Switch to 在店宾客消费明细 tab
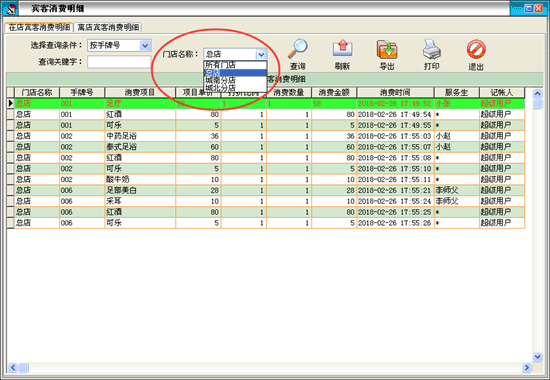Image resolution: width=550 pixels, height=380 pixels. coord(39,27)
